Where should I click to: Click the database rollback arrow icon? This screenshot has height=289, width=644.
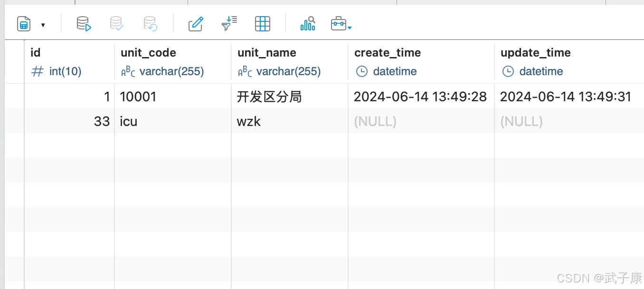coord(150,24)
